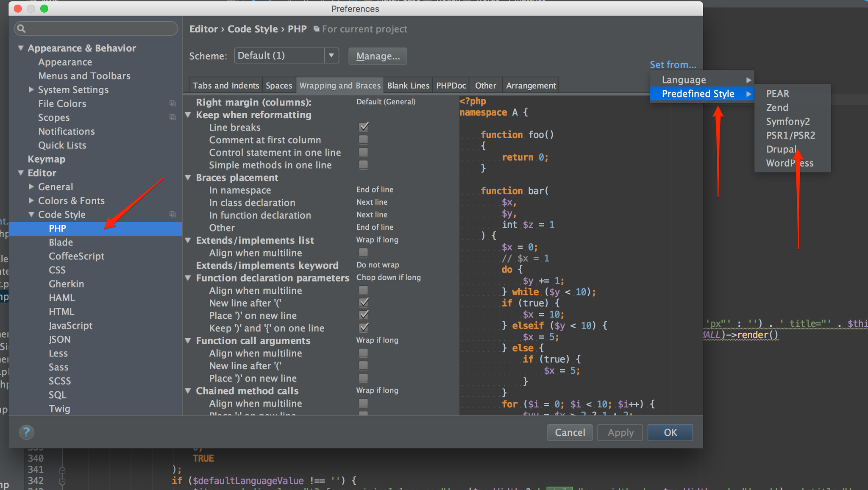Image resolution: width=868 pixels, height=490 pixels.
Task: Click the Manage... button
Action: 378,56
